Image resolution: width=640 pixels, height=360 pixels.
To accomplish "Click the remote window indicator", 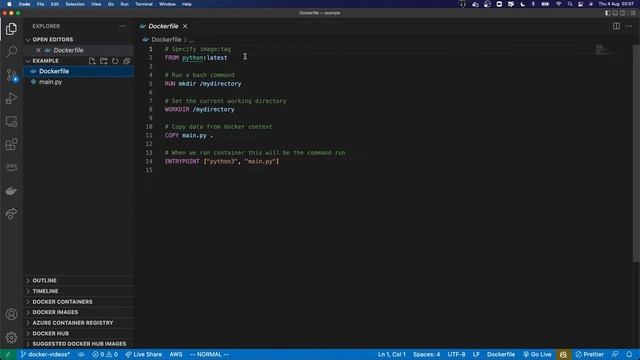I will click(x=8, y=354).
